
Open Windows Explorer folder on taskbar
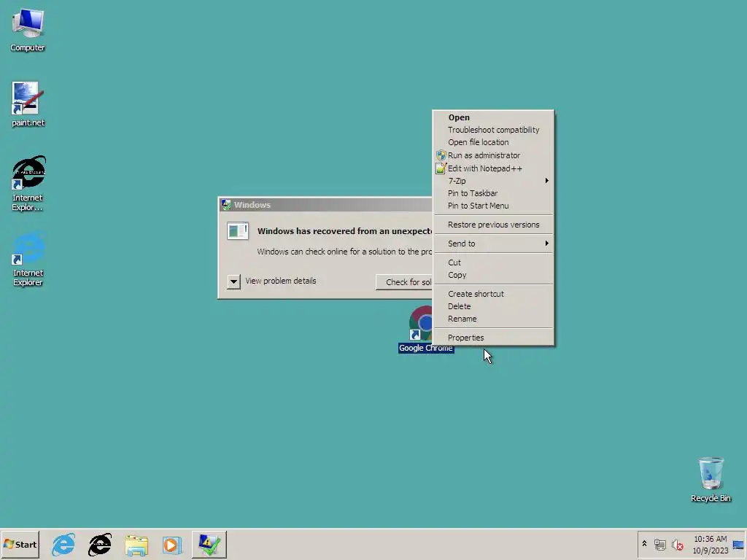136,545
